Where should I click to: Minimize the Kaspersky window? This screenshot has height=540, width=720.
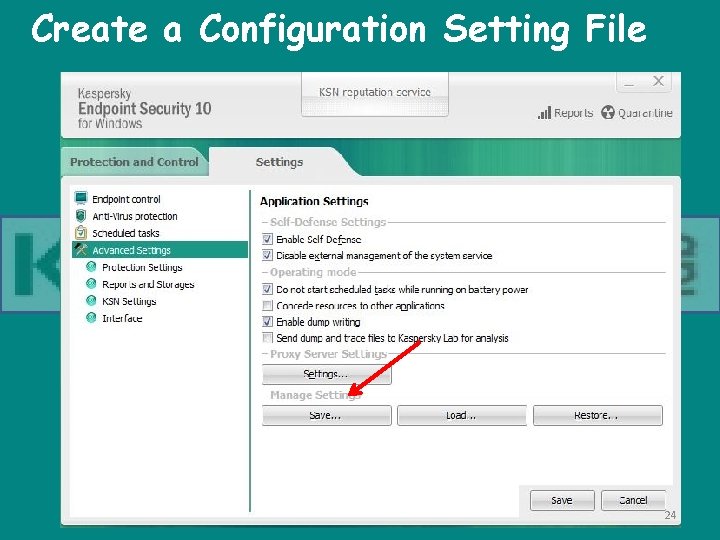pyautogui.click(x=629, y=82)
